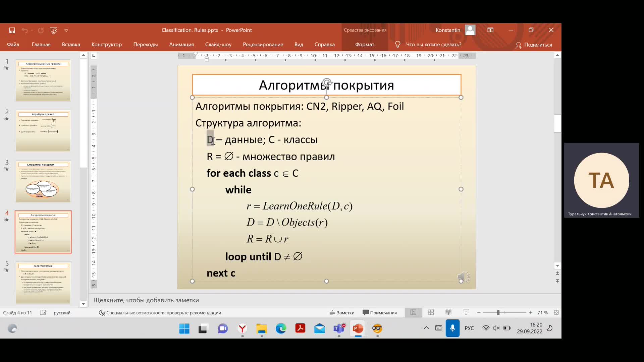The height and width of the screenshot is (362, 644).
Task: Click animation star icon under slide 3
Action: [x=6, y=169]
